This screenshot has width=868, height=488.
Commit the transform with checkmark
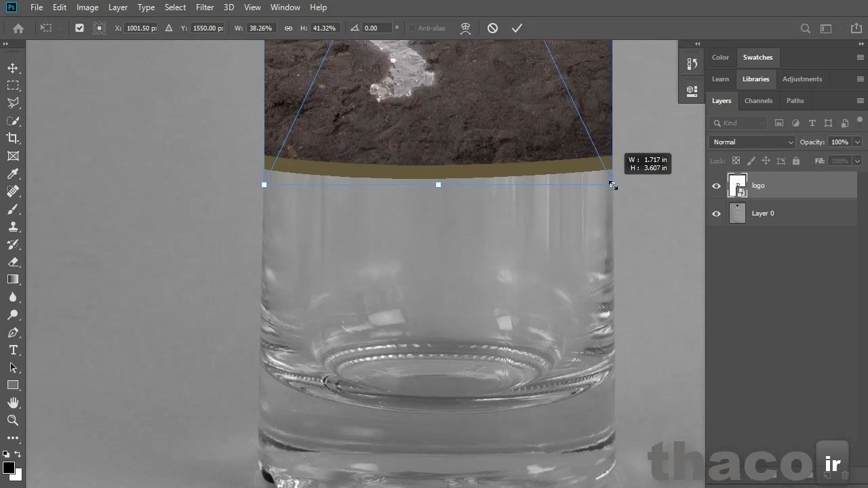pyautogui.click(x=517, y=28)
